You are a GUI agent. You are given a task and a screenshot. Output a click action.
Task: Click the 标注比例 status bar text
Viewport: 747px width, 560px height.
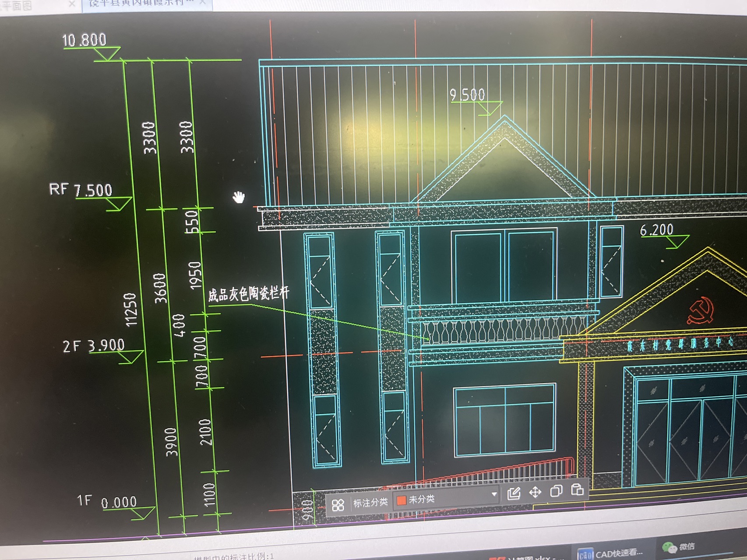coord(234,557)
